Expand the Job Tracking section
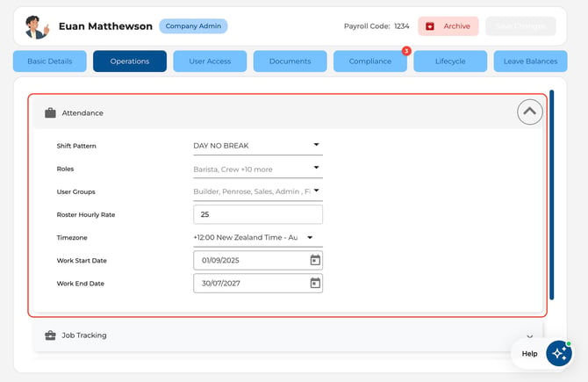The image size is (588, 382). coord(529,336)
